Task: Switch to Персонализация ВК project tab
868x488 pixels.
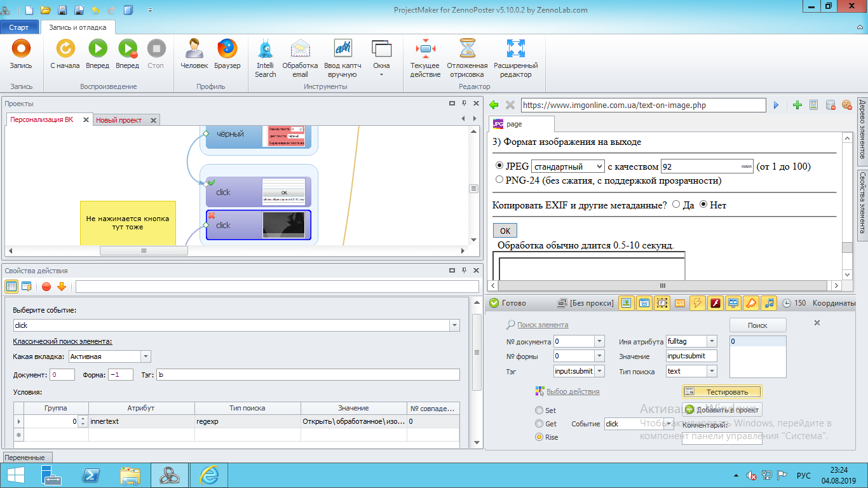Action: (x=42, y=119)
